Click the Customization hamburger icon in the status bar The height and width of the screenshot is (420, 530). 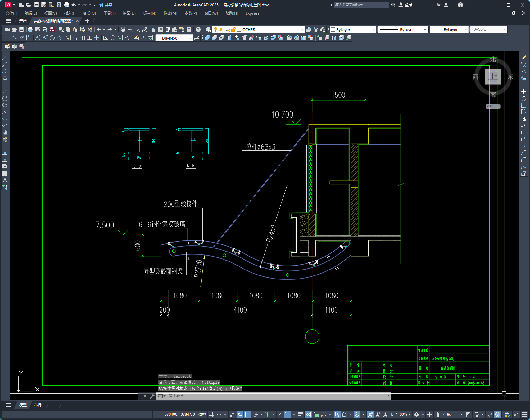point(524,414)
